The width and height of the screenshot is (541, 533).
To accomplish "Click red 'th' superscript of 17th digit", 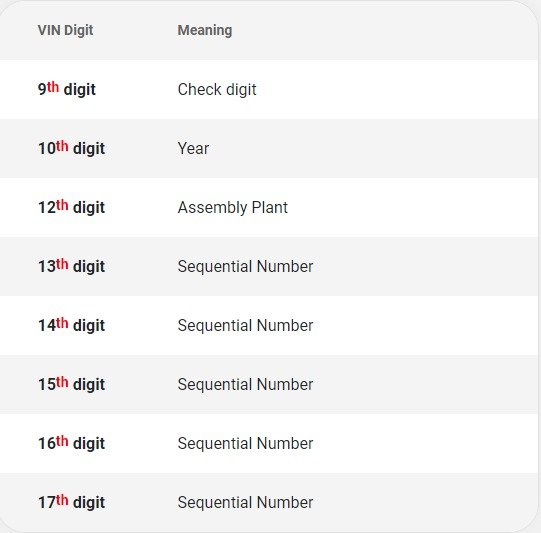I will 62,500.
